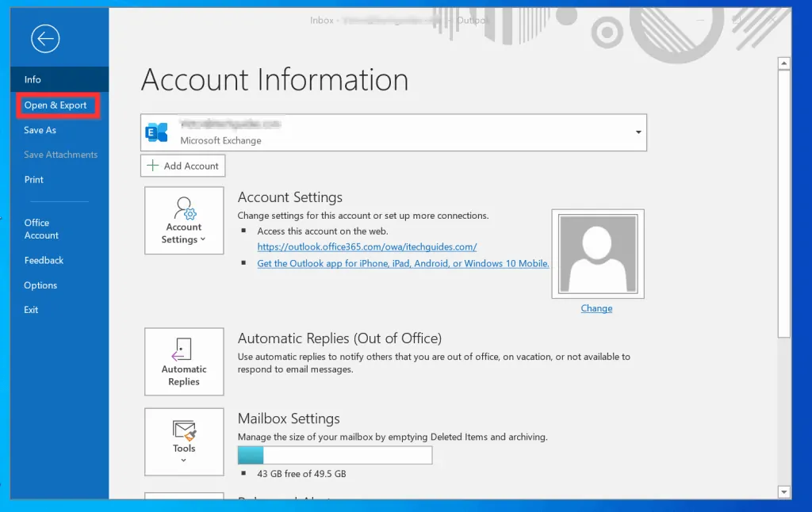The height and width of the screenshot is (512, 812).
Task: Click the plus icon on Add Account
Action: [x=153, y=165]
